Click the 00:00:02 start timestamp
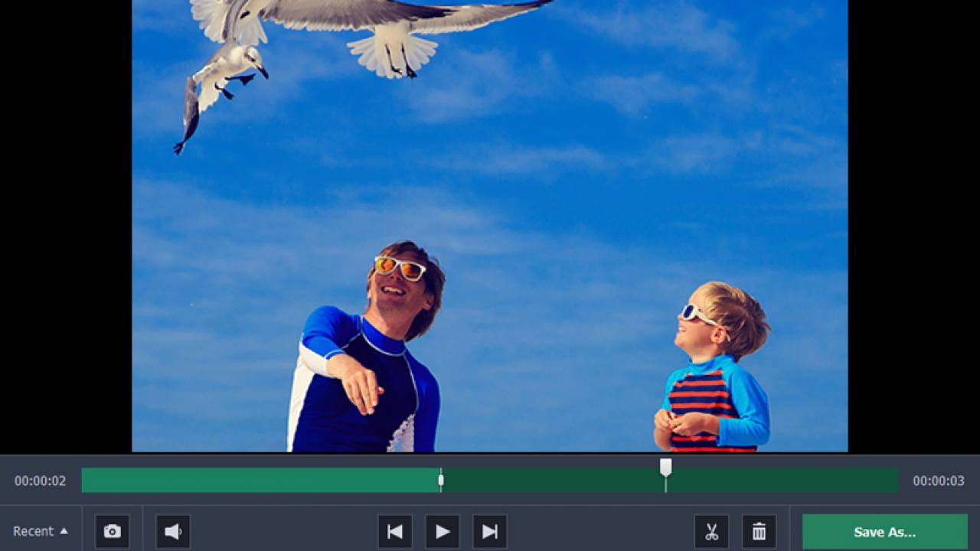The width and height of the screenshot is (980, 551). tap(40, 481)
